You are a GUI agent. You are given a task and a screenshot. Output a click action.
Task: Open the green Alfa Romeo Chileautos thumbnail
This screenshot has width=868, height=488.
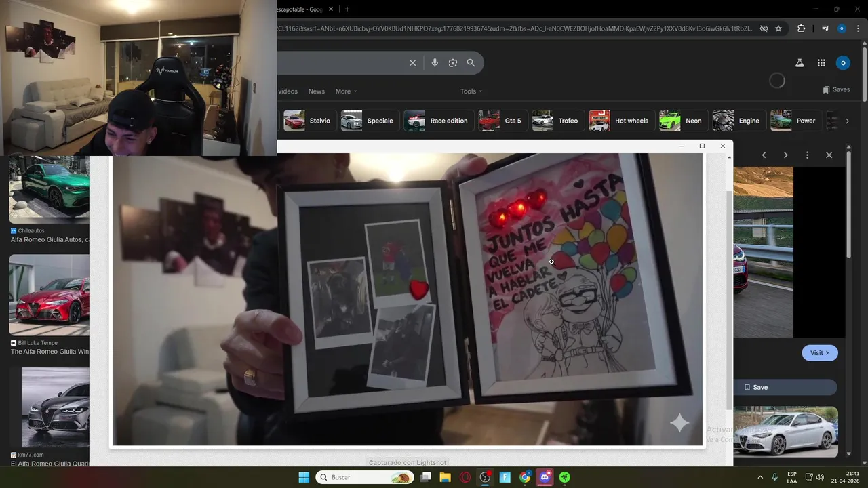point(49,189)
